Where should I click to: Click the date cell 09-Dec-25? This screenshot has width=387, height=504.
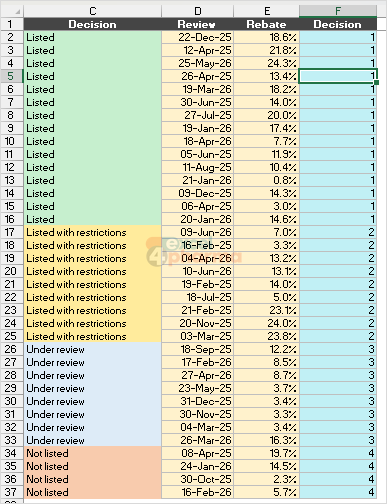pos(198,193)
